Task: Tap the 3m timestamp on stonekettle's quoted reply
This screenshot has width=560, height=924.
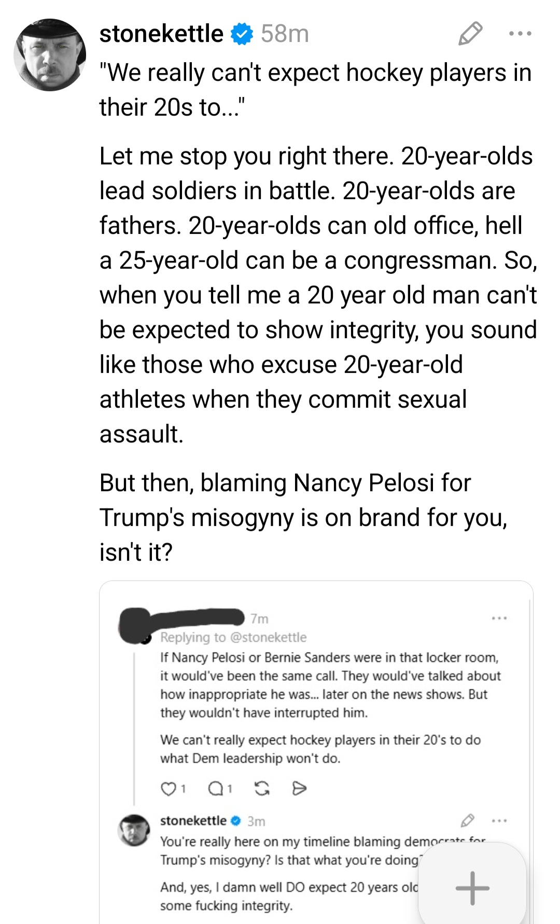Action: tap(256, 821)
